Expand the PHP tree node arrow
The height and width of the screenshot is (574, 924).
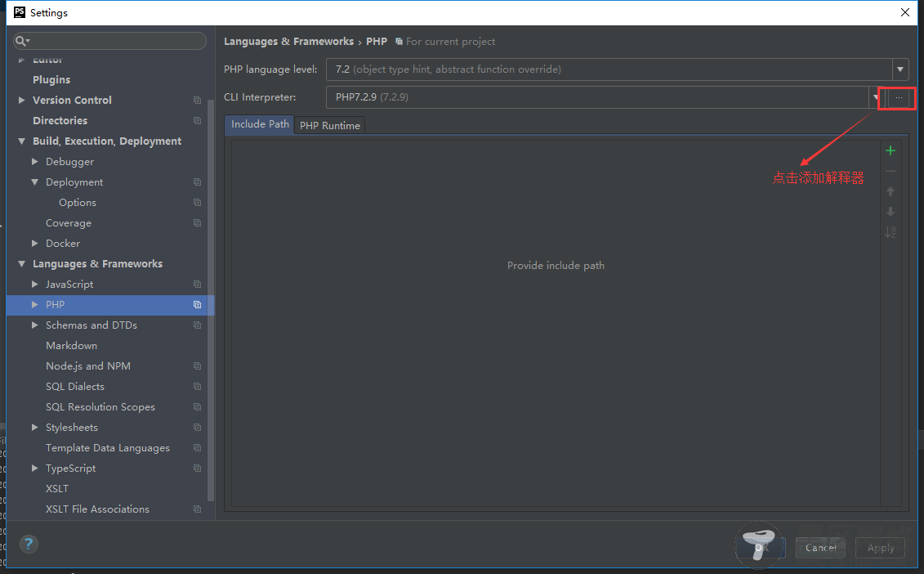point(35,305)
